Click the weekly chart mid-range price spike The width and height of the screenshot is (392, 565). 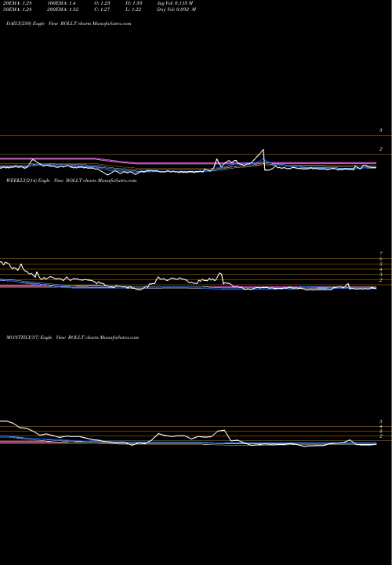click(220, 274)
